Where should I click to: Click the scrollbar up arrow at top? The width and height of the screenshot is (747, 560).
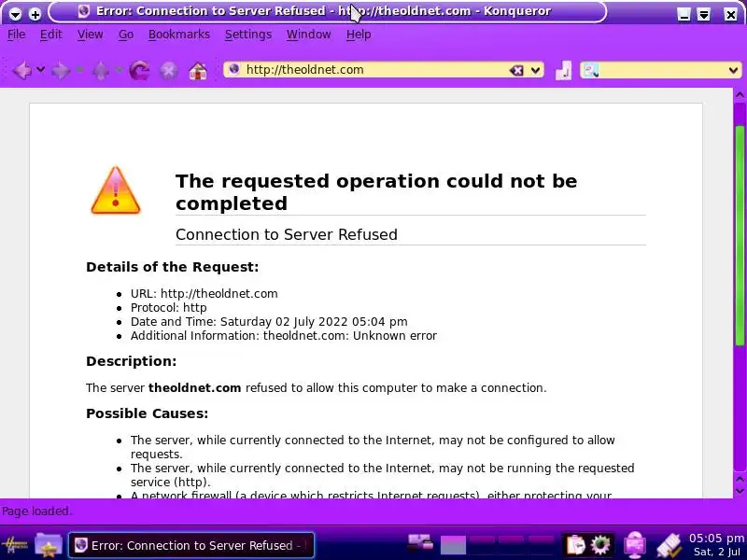(740, 95)
